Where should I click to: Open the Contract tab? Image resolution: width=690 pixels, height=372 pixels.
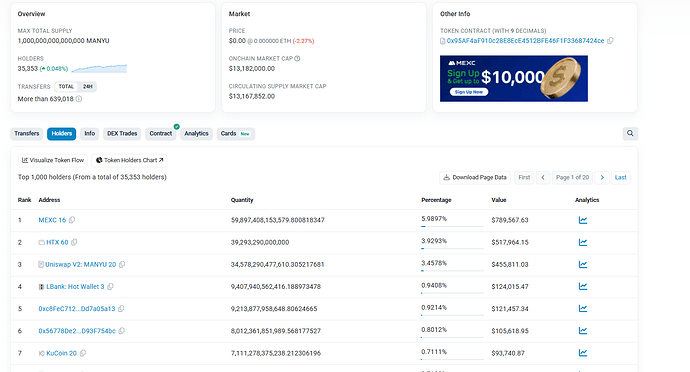(161, 133)
